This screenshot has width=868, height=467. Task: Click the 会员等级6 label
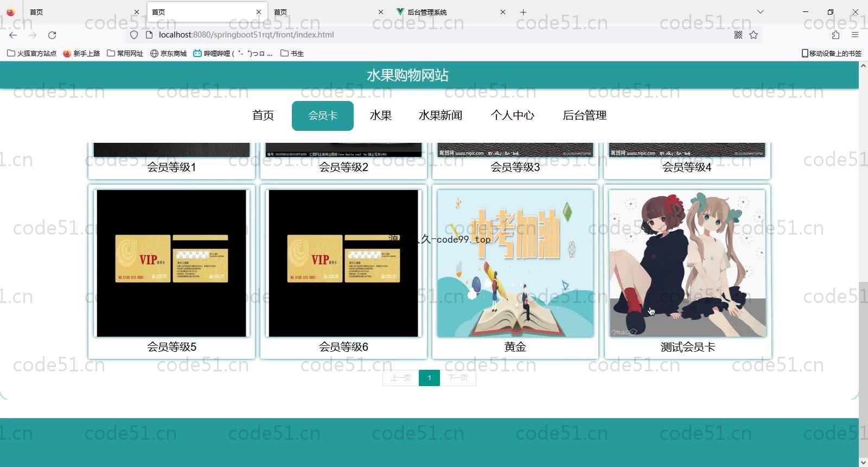343,347
